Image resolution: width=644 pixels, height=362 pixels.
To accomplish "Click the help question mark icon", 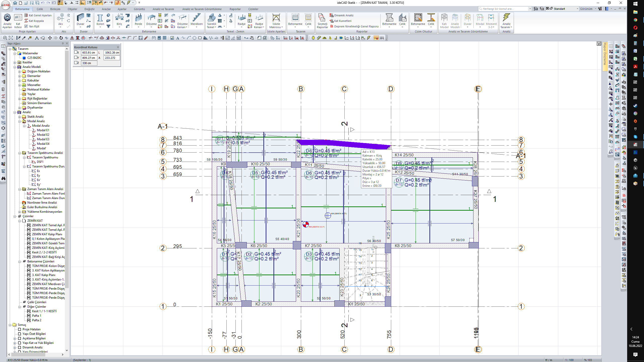I will click(x=607, y=9).
